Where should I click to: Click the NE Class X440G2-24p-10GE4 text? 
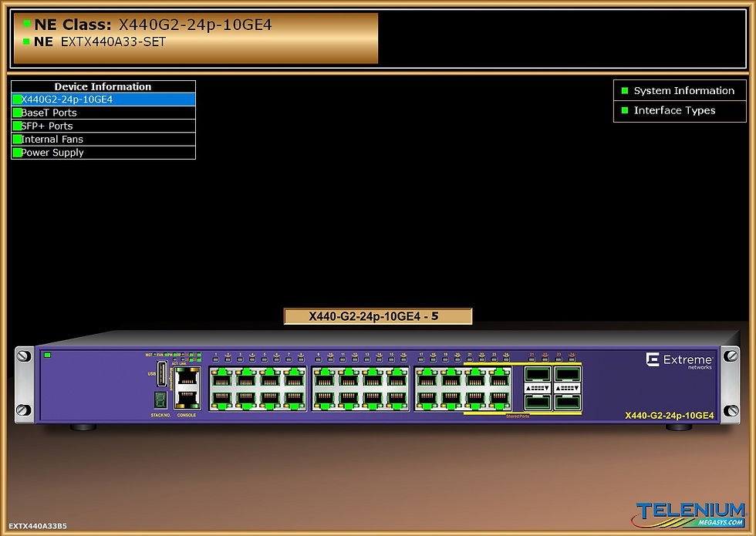[x=153, y=25]
